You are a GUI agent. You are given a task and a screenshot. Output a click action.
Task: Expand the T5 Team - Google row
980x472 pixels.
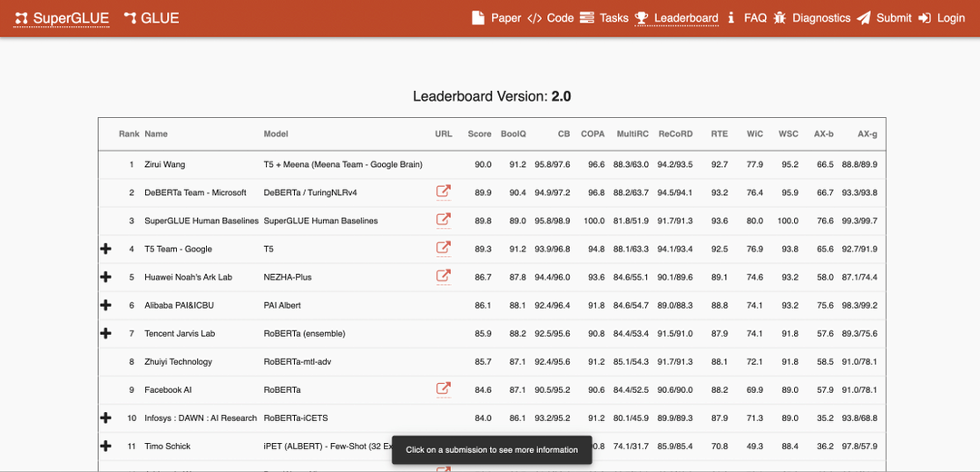click(106, 249)
